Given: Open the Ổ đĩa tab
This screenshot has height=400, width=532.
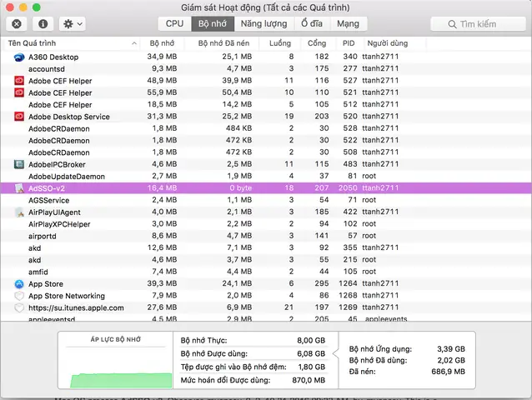Looking at the screenshot, I should [x=312, y=23].
